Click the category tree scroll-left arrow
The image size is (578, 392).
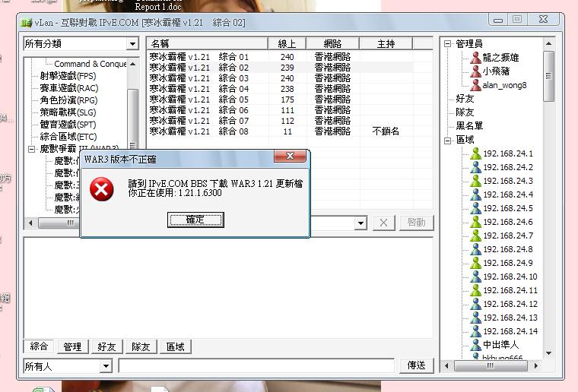[30, 223]
